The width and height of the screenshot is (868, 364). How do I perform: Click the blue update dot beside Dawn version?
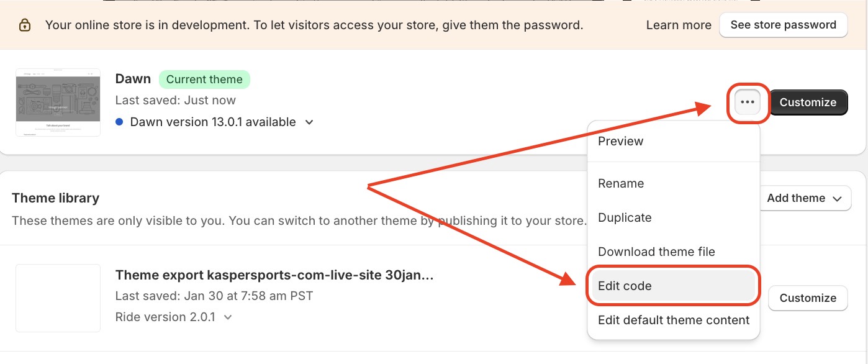pyautogui.click(x=120, y=122)
